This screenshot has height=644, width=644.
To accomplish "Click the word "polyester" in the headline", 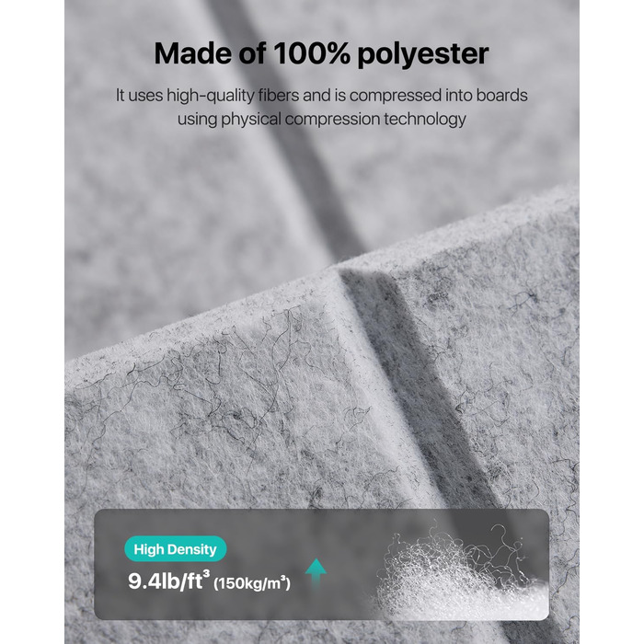I will pos(423,54).
